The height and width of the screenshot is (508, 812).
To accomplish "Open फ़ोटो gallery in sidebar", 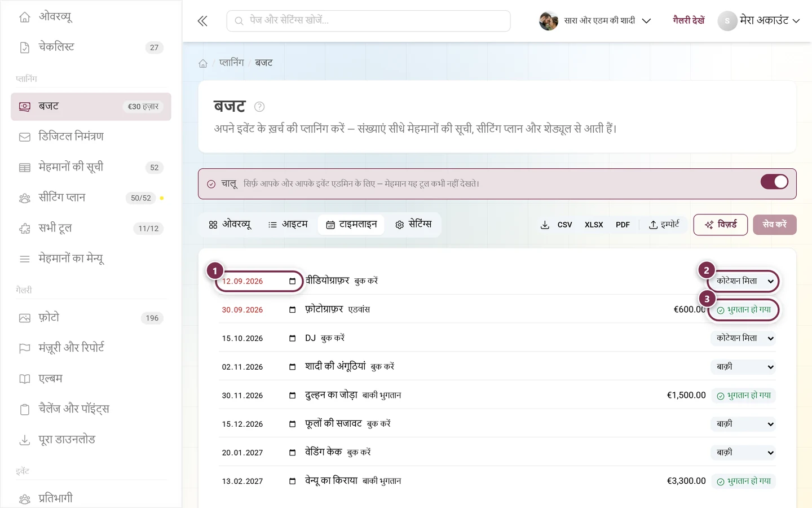I will coord(91,318).
